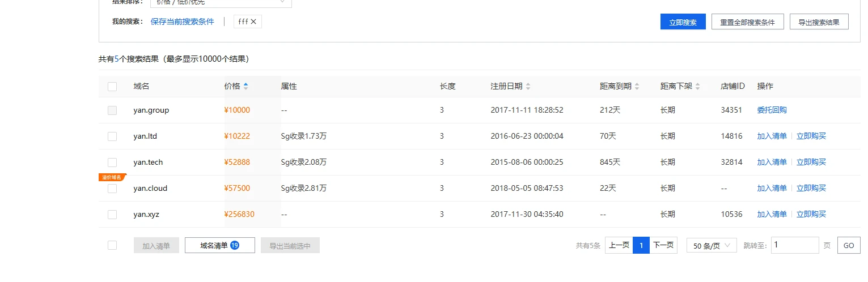Click the 19 badge on domain list

pyautogui.click(x=235, y=245)
